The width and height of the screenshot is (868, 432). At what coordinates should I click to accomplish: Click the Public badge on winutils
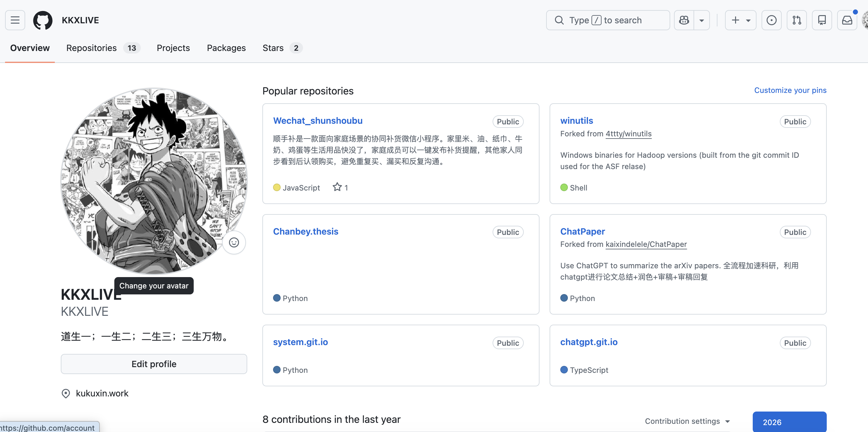point(795,122)
